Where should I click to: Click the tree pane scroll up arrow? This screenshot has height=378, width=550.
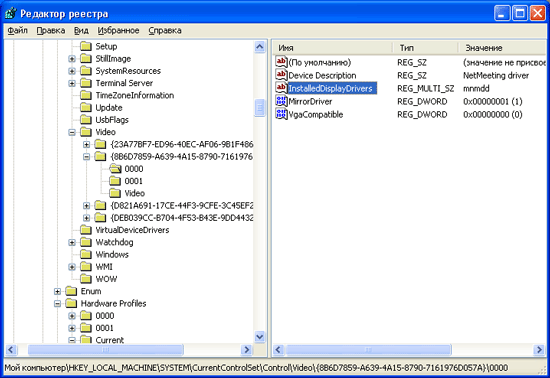(x=260, y=47)
